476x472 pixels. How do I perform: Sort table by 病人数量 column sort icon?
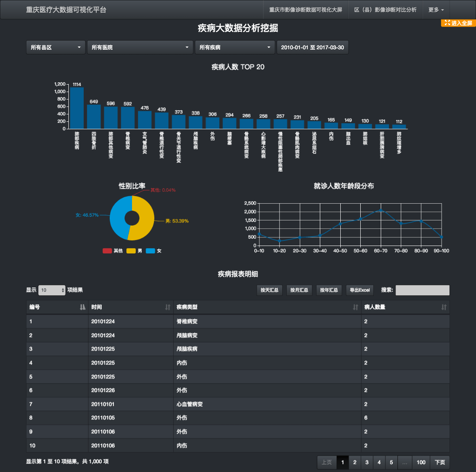click(x=444, y=307)
